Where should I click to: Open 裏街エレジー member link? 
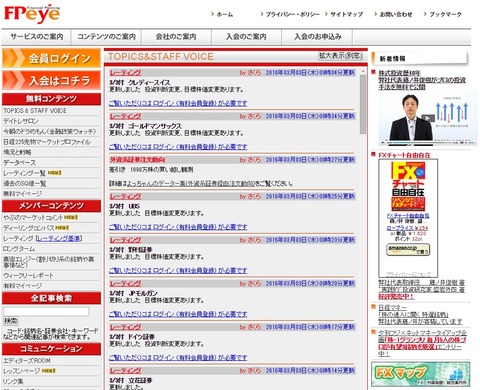click(x=48, y=262)
